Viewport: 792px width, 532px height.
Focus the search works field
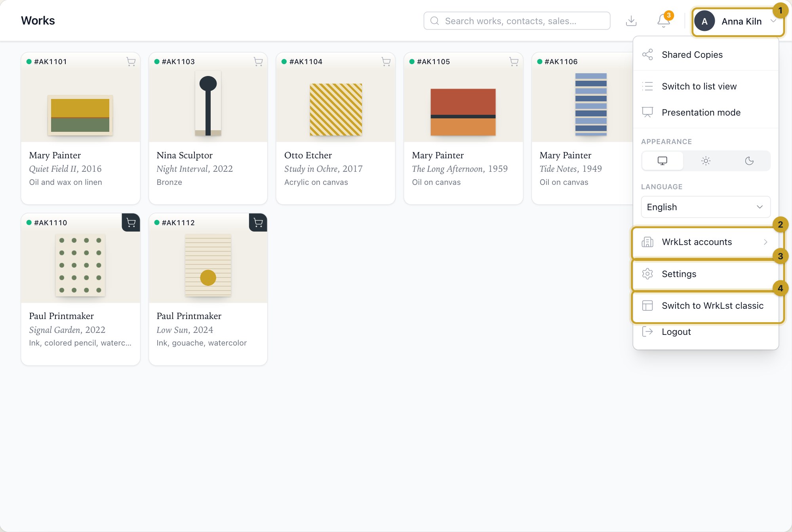coord(517,21)
